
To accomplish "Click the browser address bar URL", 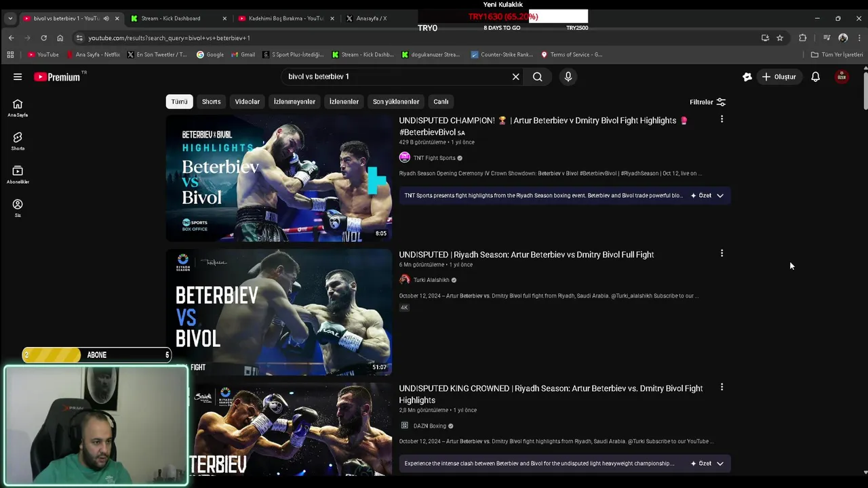I will coord(169,38).
